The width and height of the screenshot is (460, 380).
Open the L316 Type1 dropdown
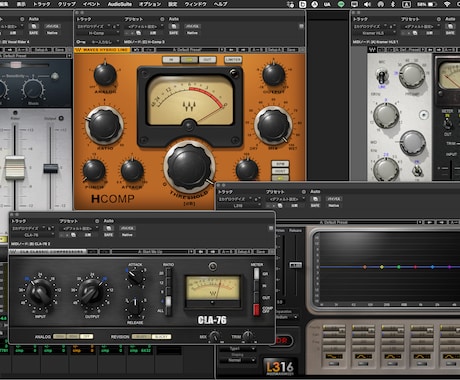[237, 349]
